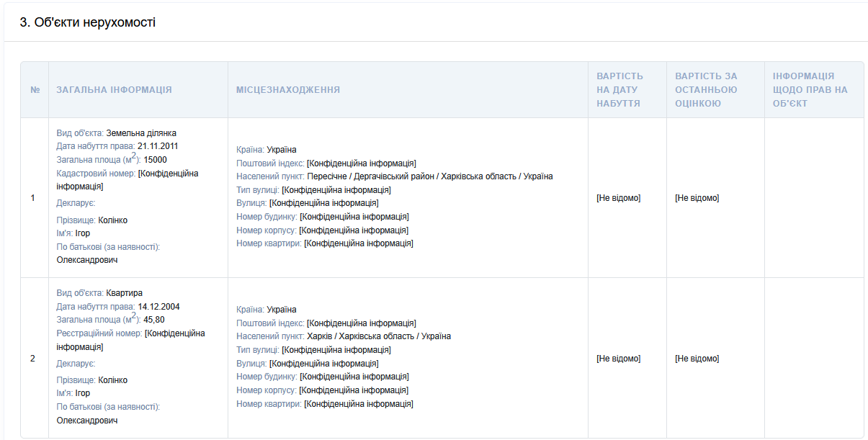Screen dimensions: 868x440
Task: Click the section heading "3. Об'єкти нерухомості"
Action: coord(87,22)
